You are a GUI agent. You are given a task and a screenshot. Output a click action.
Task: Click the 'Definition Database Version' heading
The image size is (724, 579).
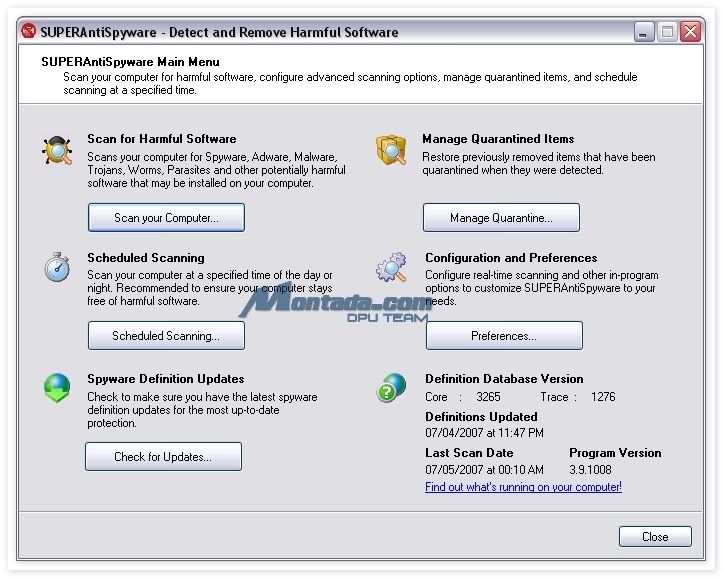(504, 379)
